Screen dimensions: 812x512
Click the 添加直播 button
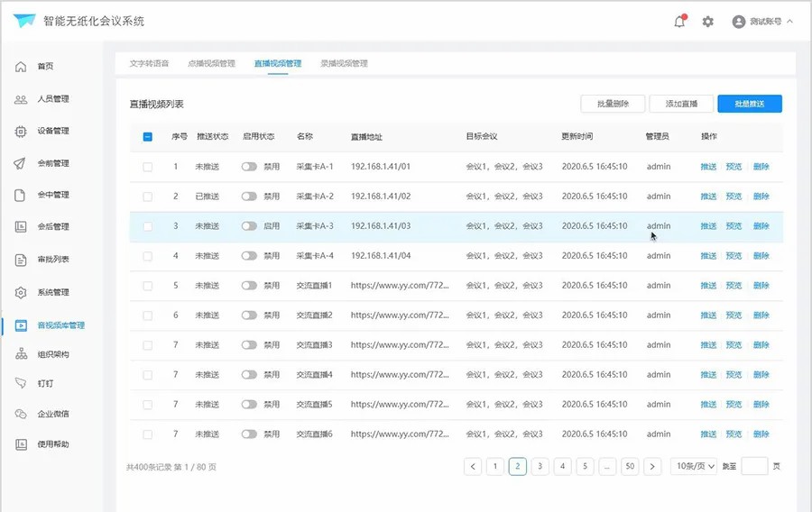coord(681,104)
